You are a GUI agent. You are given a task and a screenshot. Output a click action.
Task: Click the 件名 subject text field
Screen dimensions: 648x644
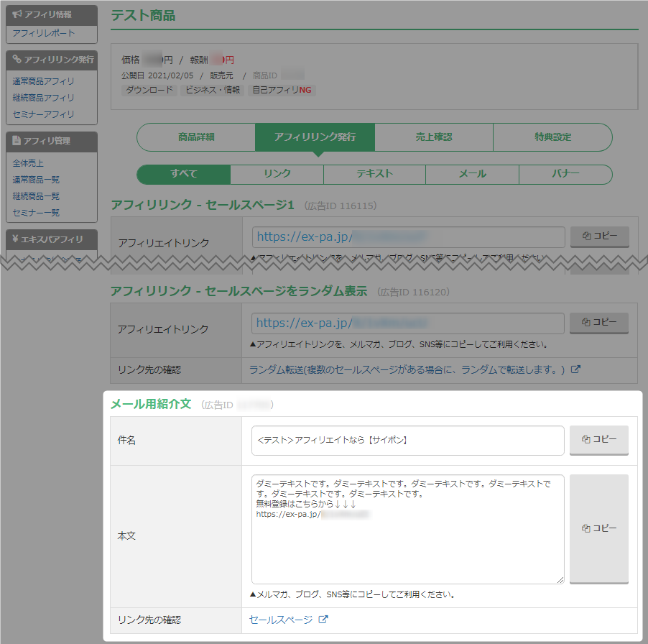tap(407, 441)
